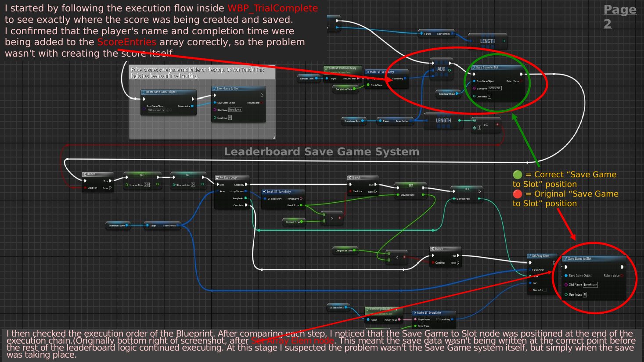Click Slot Name field in green-circled Save Game node
The height and width of the screenshot is (362, 644).
coord(494,88)
